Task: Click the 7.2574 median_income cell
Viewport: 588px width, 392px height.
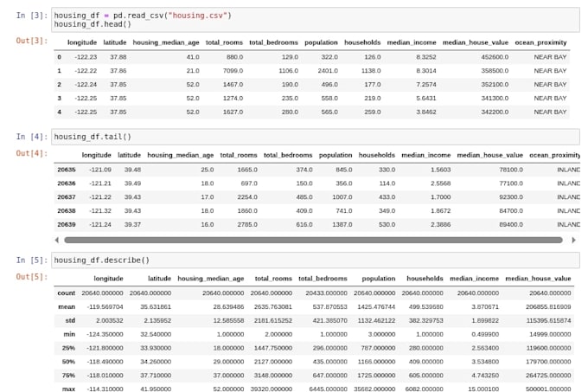Action: (426, 85)
